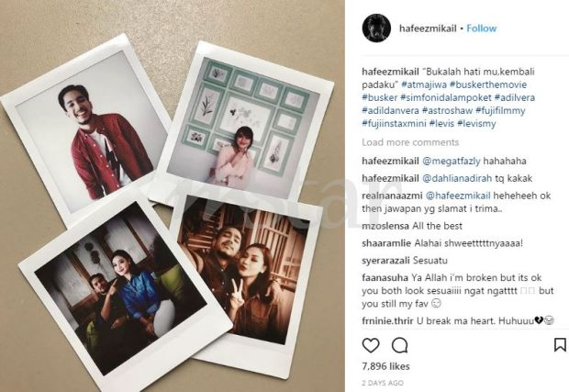This screenshot has width=569, height=392.
Task: Expand Load more comments
Action: [x=410, y=142]
